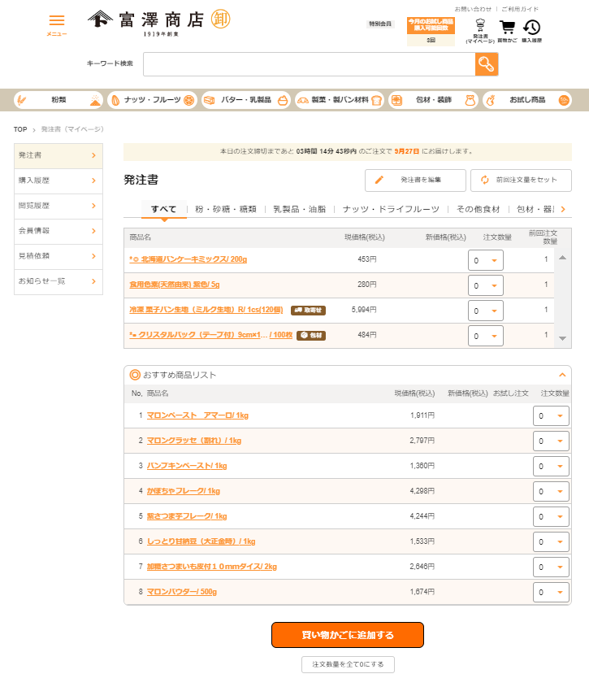Focus the キーワード検索 input field

click(x=310, y=64)
